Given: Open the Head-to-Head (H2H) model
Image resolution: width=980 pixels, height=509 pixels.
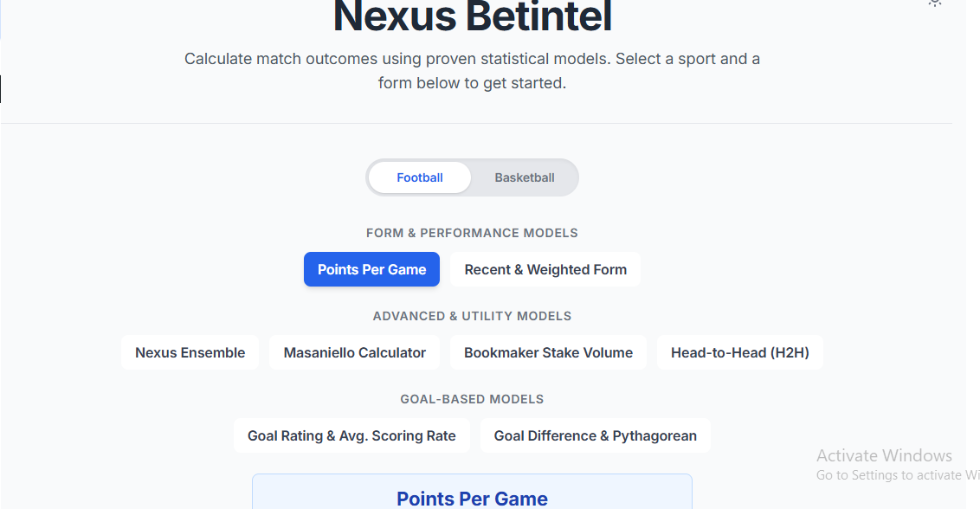Looking at the screenshot, I should (x=739, y=352).
